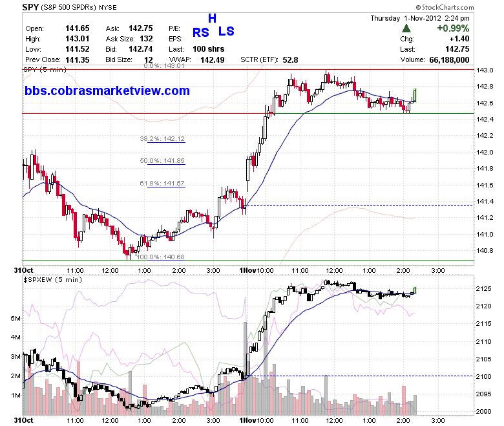Click the blue 'RS' right shoulder annotation
504x426 pixels.
[200, 32]
